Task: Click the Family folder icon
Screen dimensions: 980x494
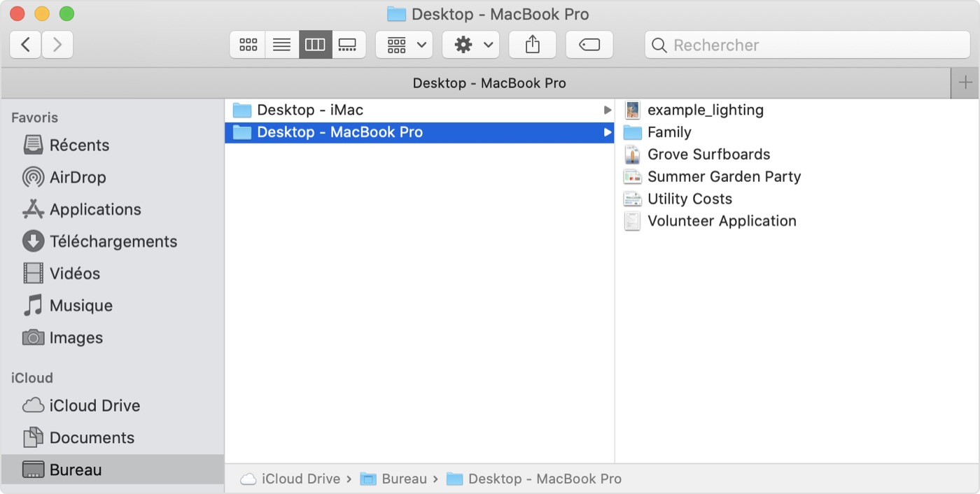Action: 632,132
